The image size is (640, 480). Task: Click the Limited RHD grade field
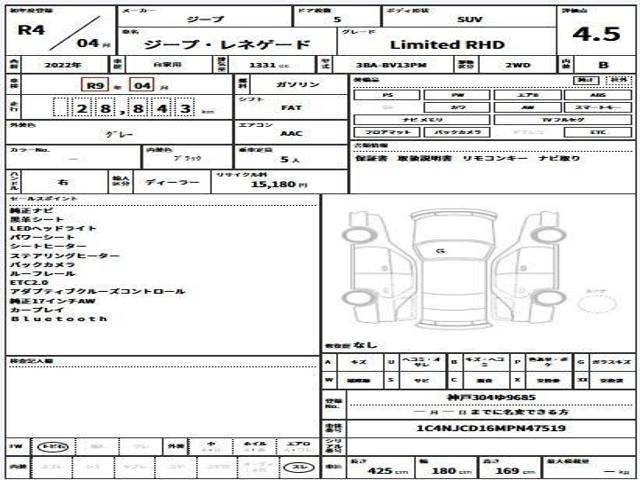click(447, 44)
